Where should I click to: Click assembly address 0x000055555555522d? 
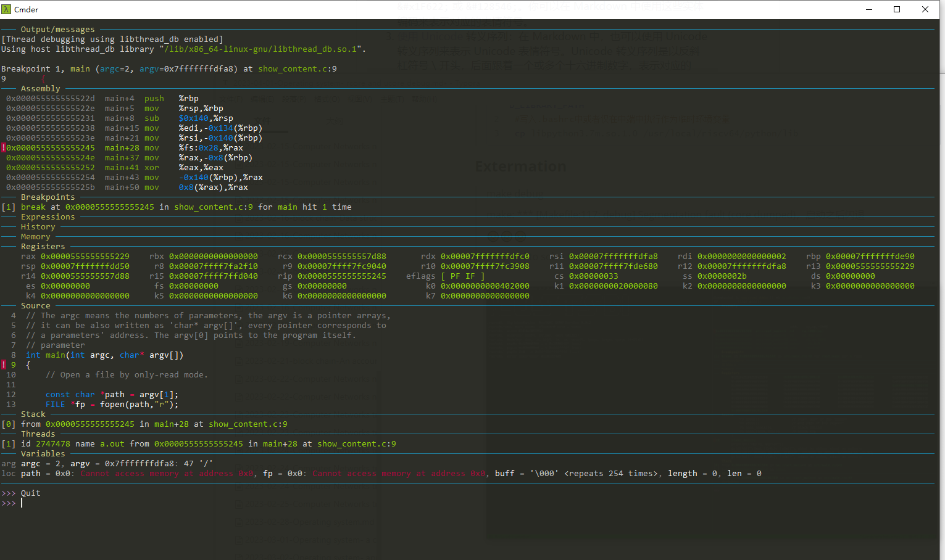point(51,99)
